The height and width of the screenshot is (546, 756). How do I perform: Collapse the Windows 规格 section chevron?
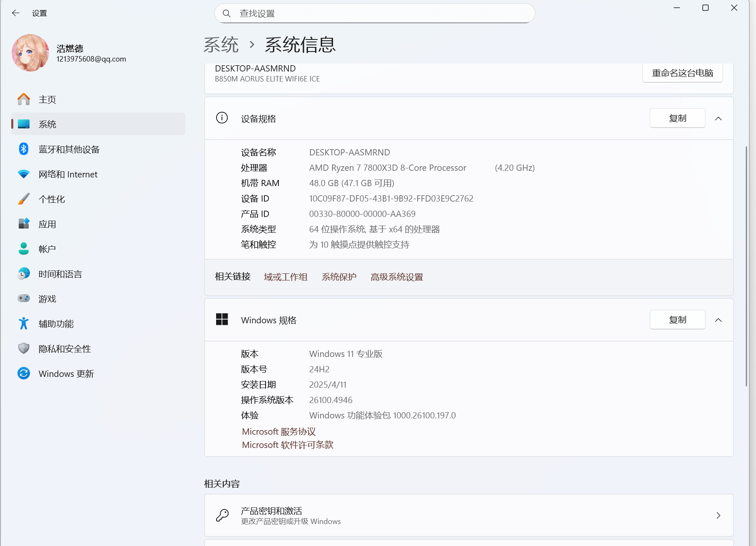coord(718,320)
